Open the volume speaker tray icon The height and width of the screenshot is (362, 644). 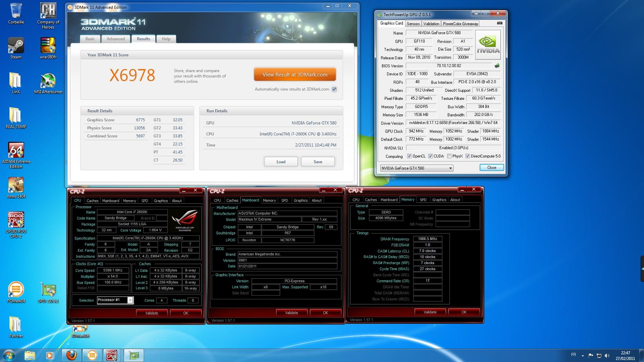pos(607,355)
